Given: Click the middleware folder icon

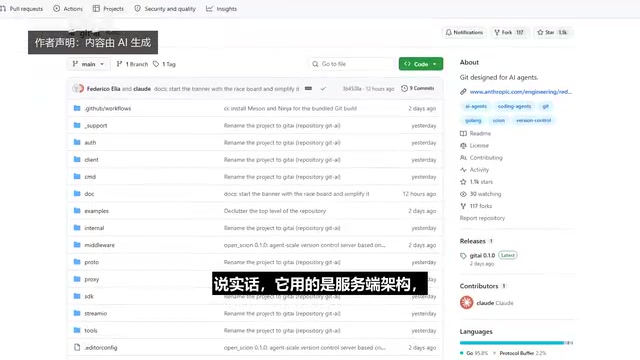Looking at the screenshot, I should coord(77,245).
